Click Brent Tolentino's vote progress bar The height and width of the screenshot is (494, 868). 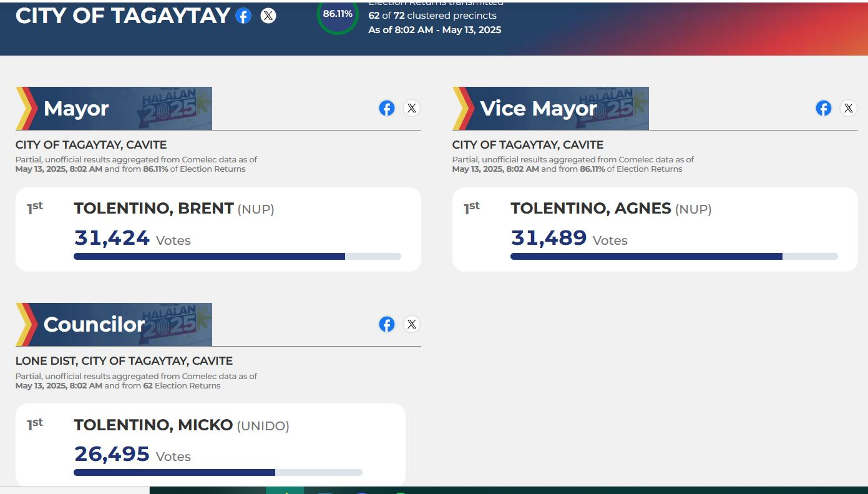coord(237,256)
